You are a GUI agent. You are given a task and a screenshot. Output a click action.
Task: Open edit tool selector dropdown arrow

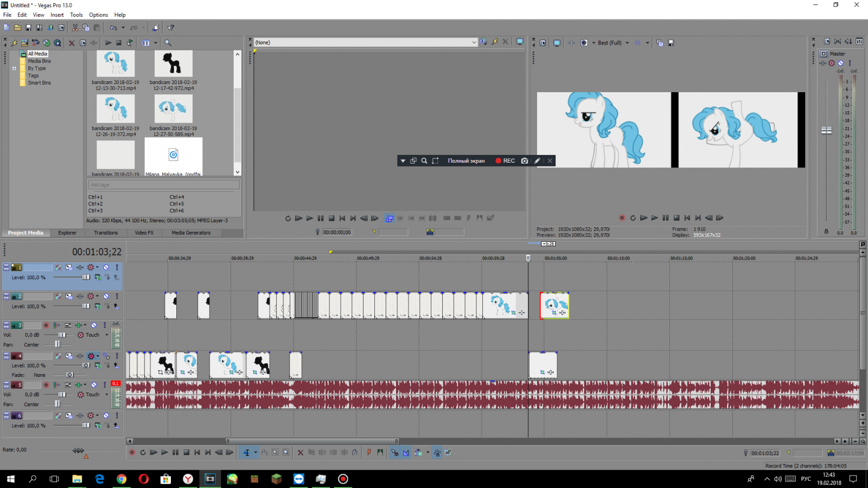(256, 452)
